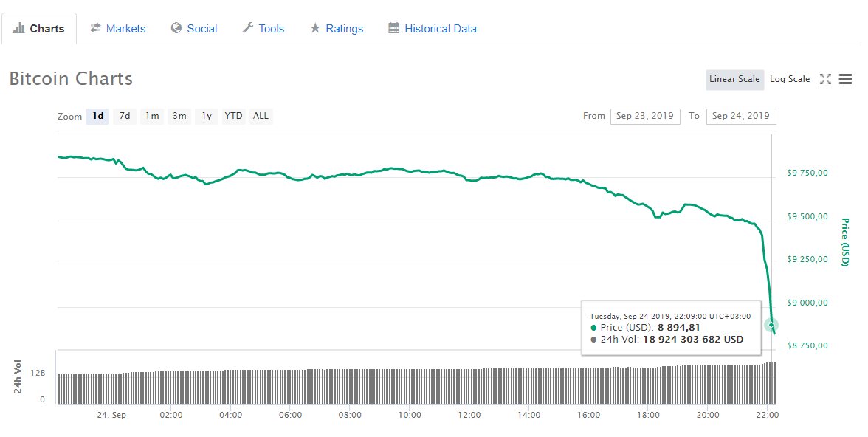Open the Ratings tab

pyautogui.click(x=337, y=28)
